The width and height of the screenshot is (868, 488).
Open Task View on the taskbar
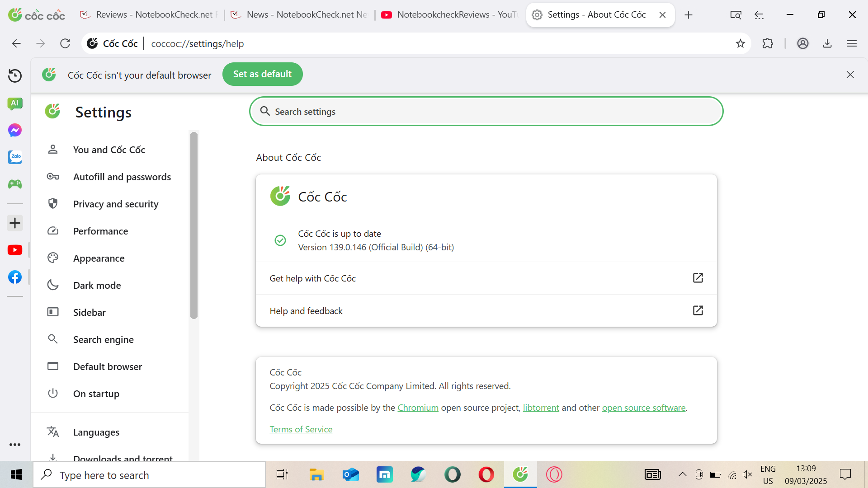click(x=282, y=474)
